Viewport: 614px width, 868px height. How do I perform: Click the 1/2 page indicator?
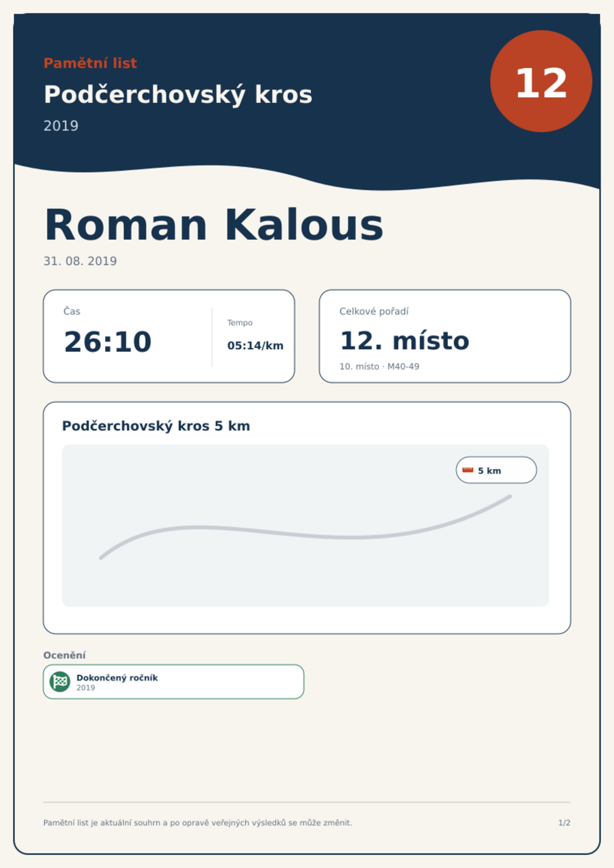click(564, 823)
